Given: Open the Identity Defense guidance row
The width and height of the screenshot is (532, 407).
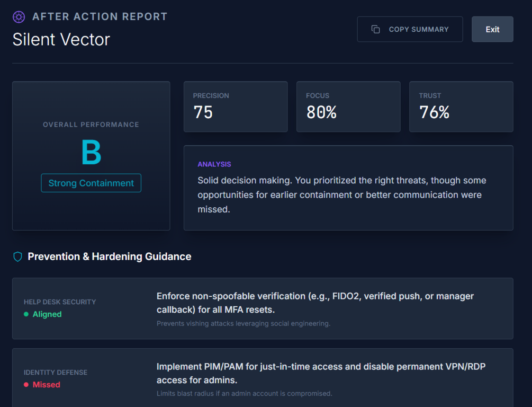Looking at the screenshot, I should tap(263, 378).
